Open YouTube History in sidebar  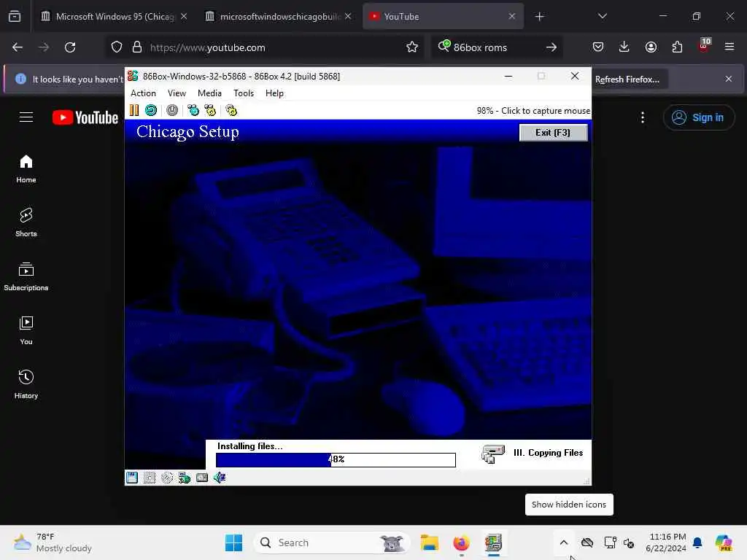[26, 384]
